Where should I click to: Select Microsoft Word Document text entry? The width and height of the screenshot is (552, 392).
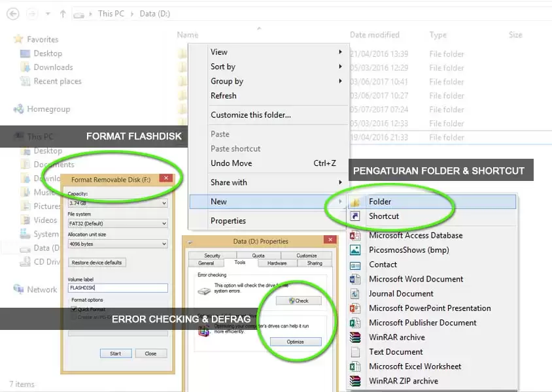pos(416,279)
